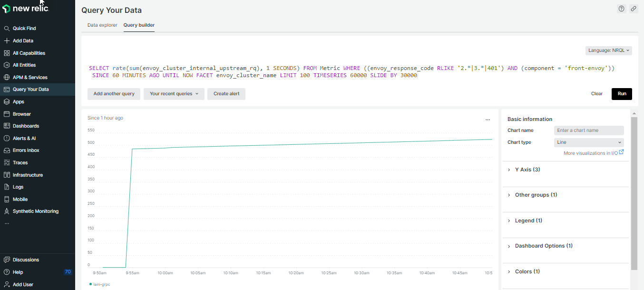Go to Logs in the sidebar menu
644x290 pixels.
pyautogui.click(x=18, y=187)
